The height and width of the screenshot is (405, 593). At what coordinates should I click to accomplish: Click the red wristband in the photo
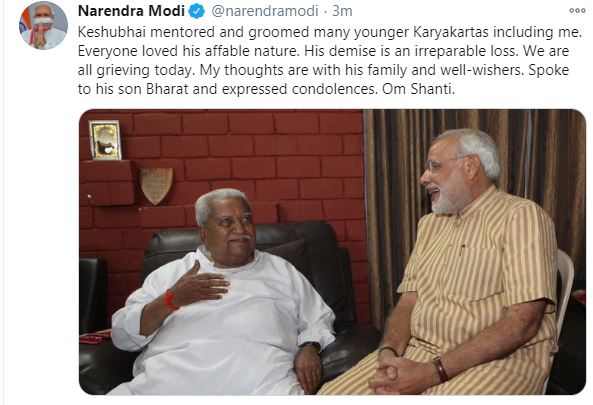[x=171, y=301]
